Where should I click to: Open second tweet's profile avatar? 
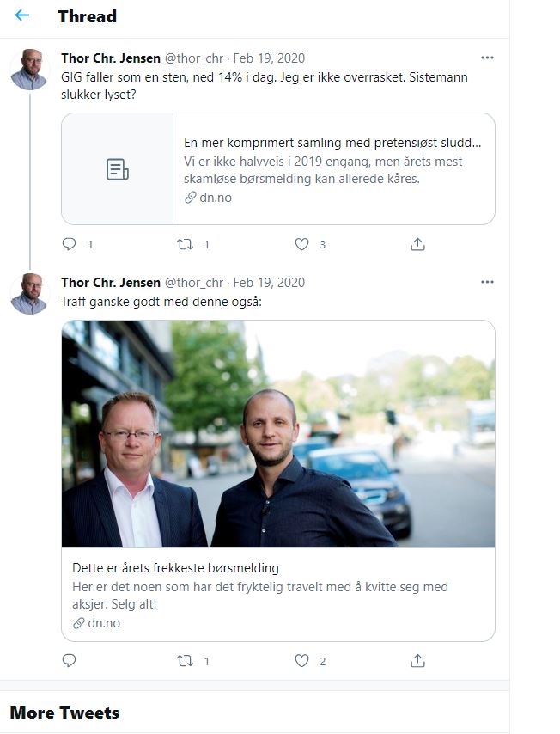[29, 294]
